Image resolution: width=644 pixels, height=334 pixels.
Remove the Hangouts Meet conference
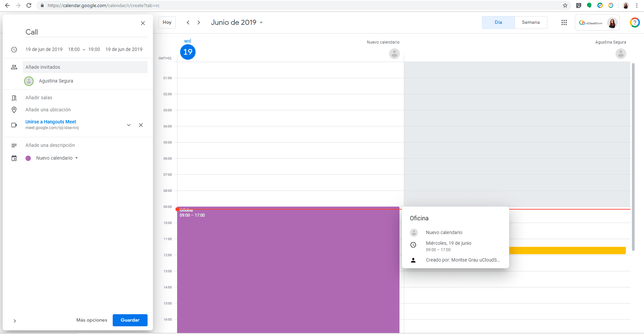tap(141, 125)
